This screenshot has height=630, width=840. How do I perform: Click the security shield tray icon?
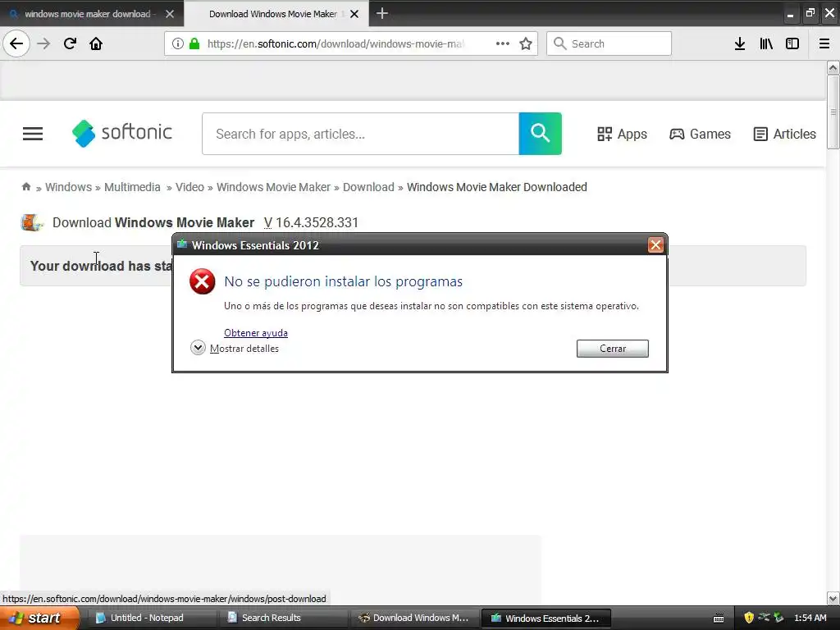749,618
